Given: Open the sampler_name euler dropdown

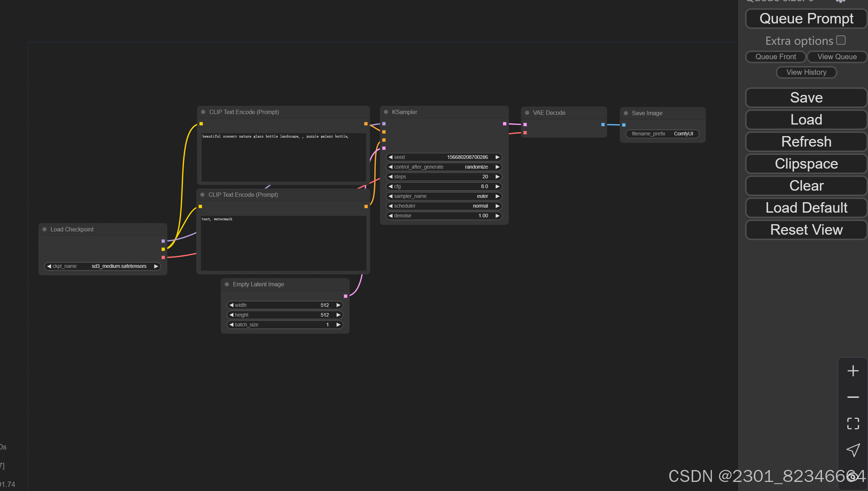Looking at the screenshot, I should point(444,196).
